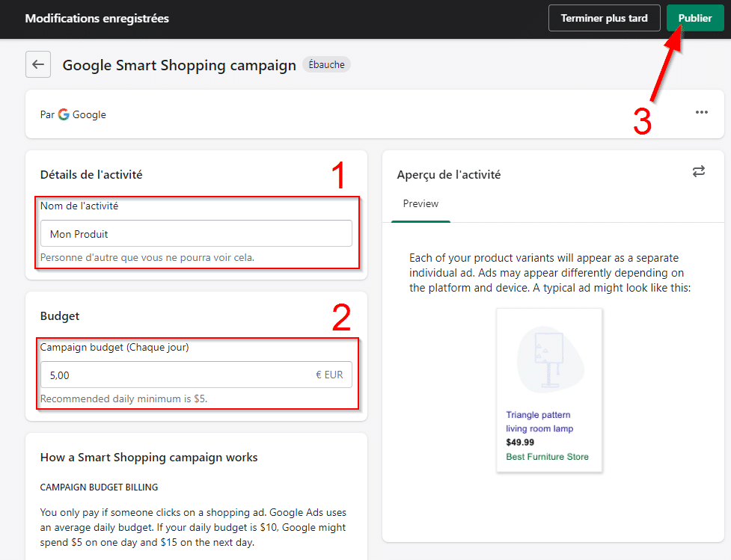The image size is (731, 560).
Task: Click the € EUR currency suffix
Action: click(329, 375)
